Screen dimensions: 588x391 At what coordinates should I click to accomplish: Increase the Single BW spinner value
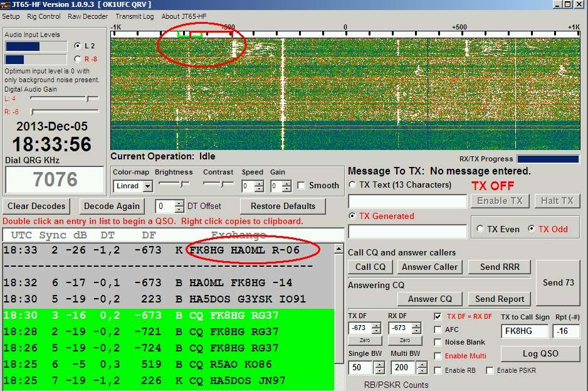376,364
